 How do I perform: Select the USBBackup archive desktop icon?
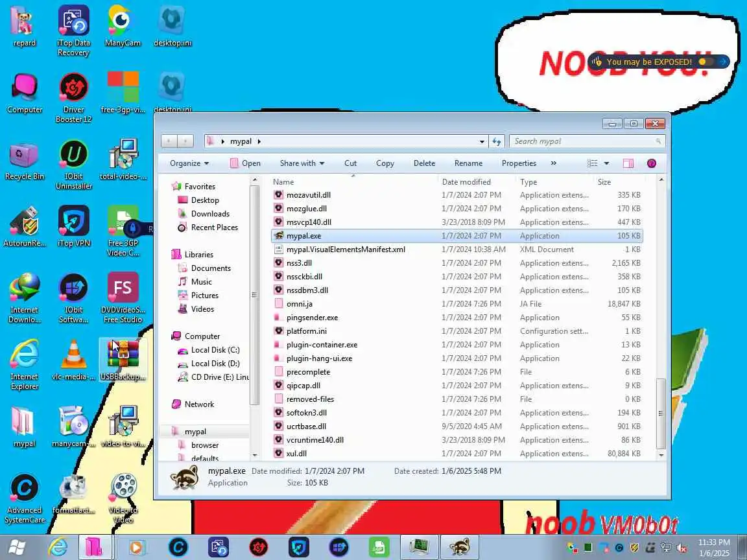tap(123, 360)
